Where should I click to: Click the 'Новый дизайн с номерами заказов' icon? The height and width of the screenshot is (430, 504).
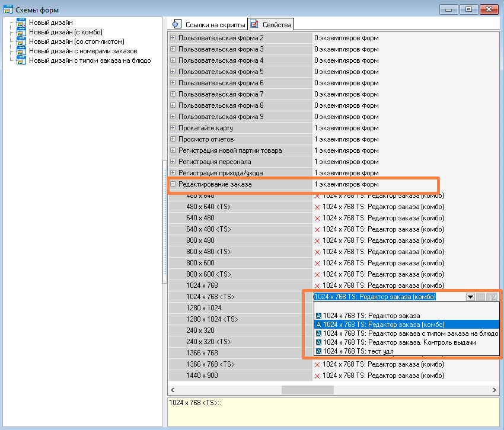pos(21,51)
